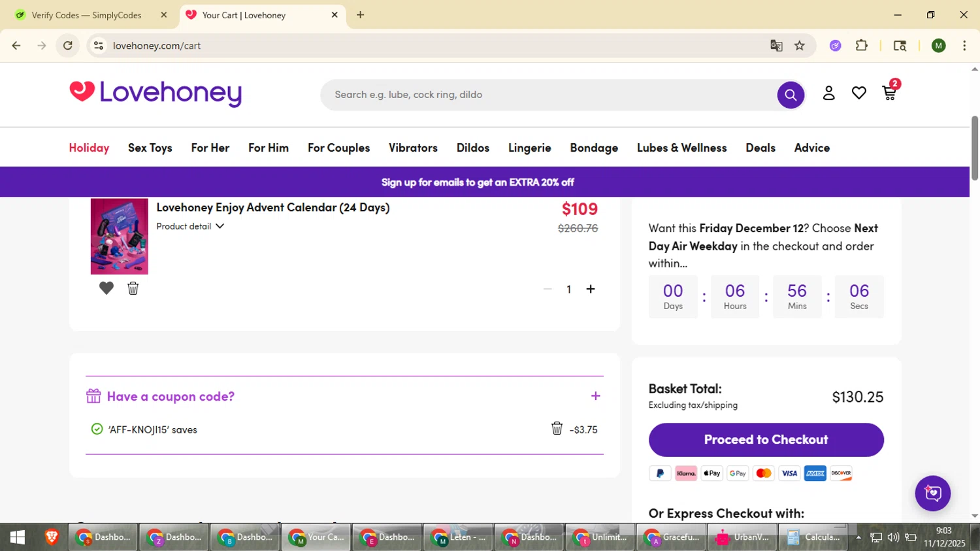Screen dimensions: 980x551
Task: Switch to the Leten taskbar window
Action: tap(458, 537)
